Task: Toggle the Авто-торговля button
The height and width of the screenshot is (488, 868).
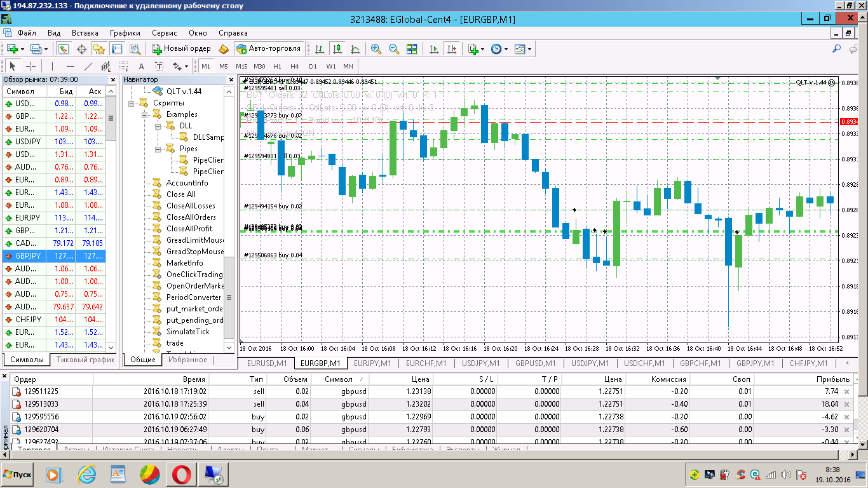Action: coord(269,49)
